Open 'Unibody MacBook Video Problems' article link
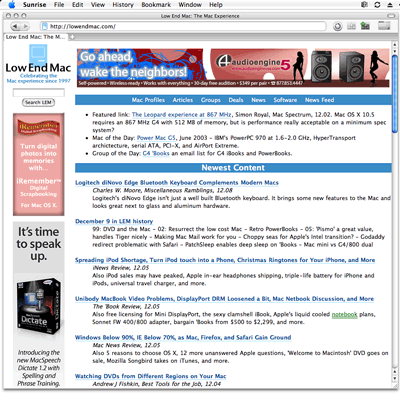Image resolution: width=400 pixels, height=400 pixels. pos(224,299)
